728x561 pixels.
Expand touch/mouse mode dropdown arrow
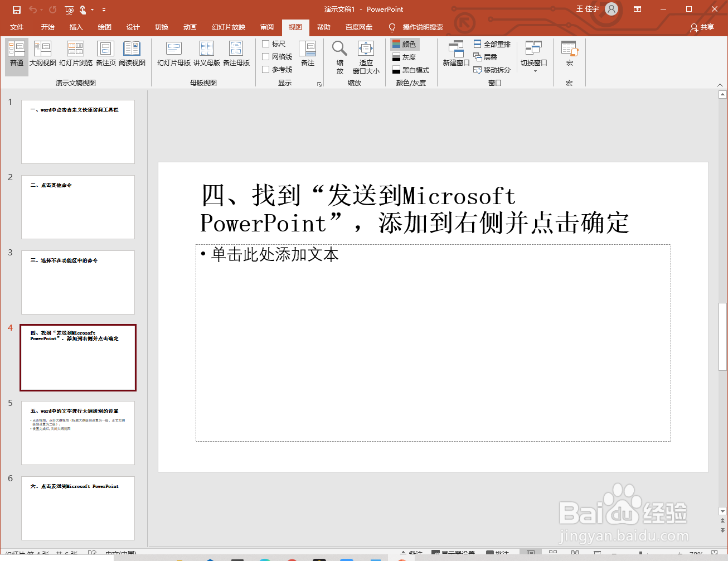pos(93,9)
